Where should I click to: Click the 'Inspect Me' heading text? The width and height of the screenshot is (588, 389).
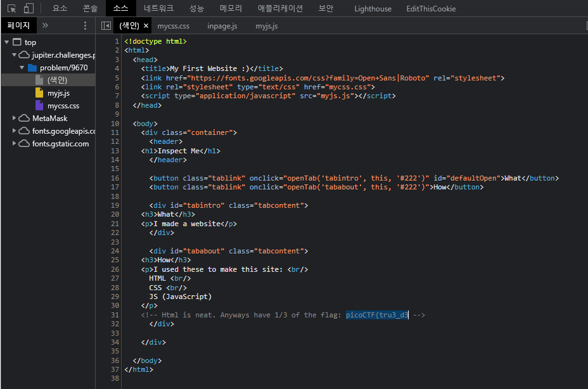(179, 151)
